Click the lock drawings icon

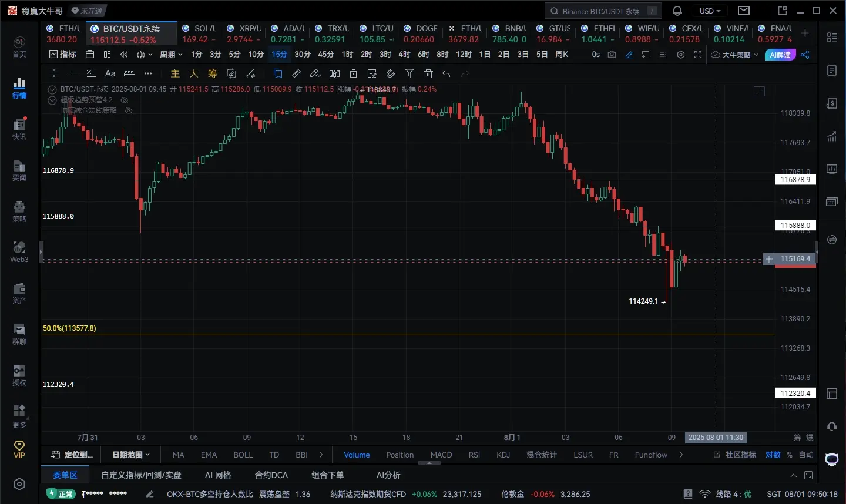point(353,73)
